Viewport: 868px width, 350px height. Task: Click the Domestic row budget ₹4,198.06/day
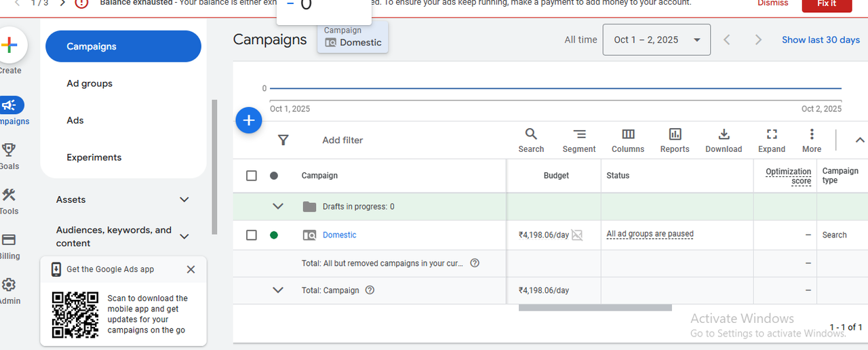coord(544,235)
